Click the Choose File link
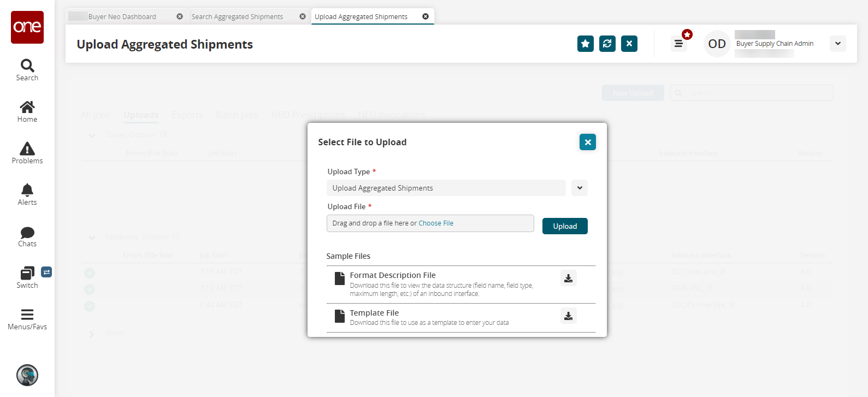Screen dimensions: 868x397 tap(436, 223)
